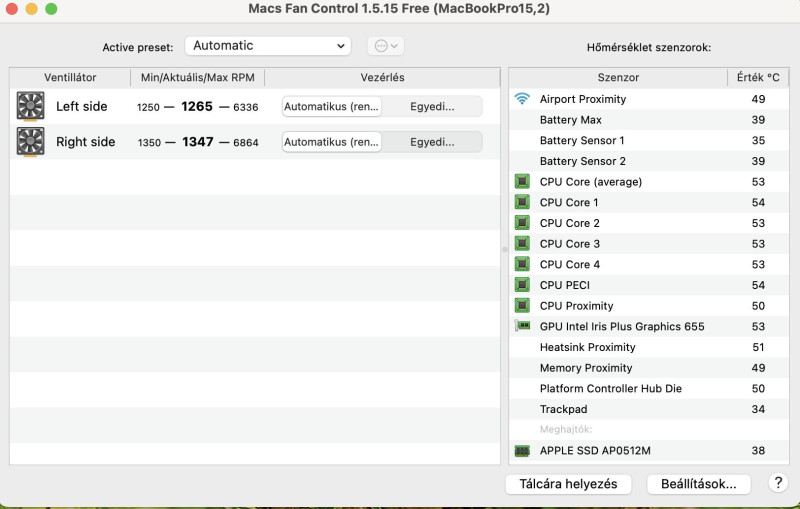
Task: Open the preset actions ellipsis menu
Action: 386,46
